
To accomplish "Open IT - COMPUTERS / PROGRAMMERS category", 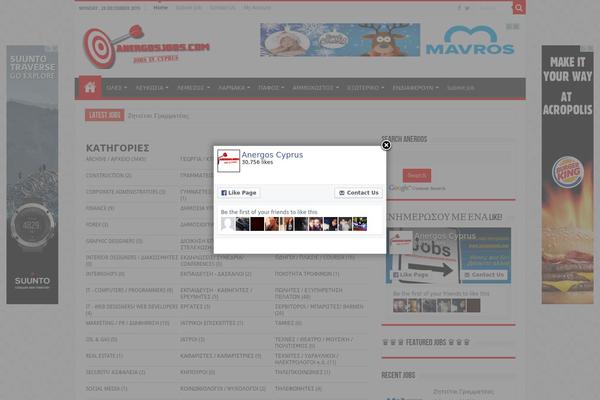I will (129, 291).
